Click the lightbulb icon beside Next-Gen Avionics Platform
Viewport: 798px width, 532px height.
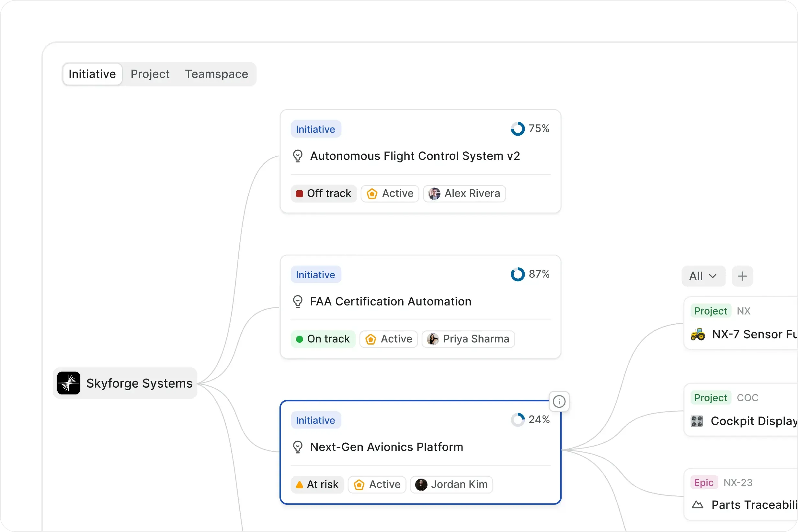(x=298, y=447)
